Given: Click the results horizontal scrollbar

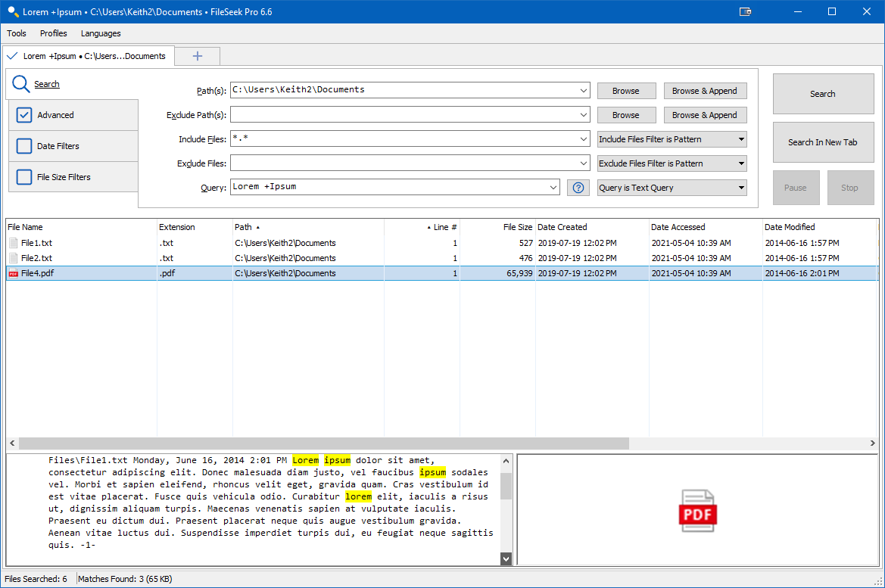Looking at the screenshot, I should tap(323, 443).
